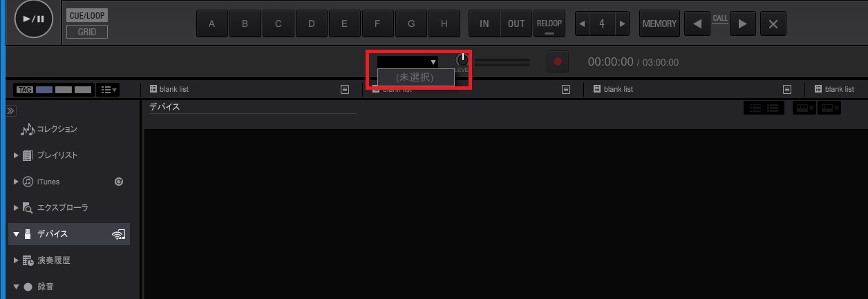Click the Play/Pause button
The image size is (868, 299).
pyautogui.click(x=33, y=19)
